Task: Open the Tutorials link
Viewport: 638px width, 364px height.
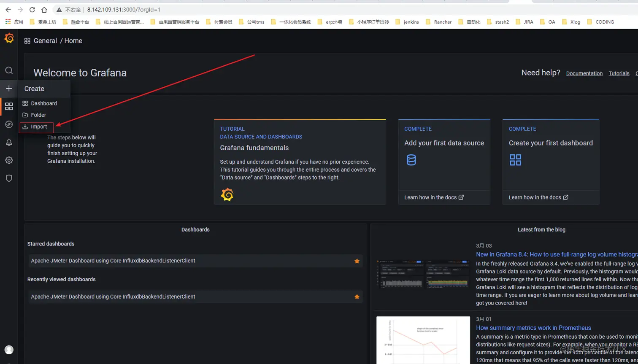Action: 619,73
